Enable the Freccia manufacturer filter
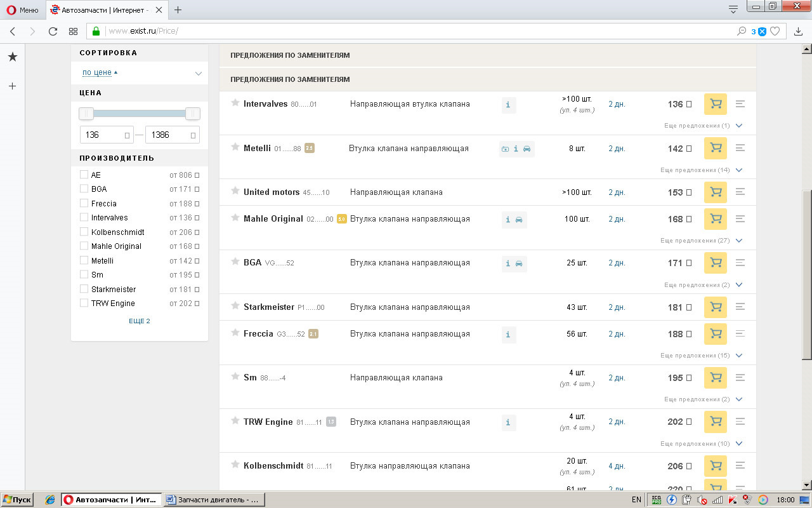Image resolution: width=812 pixels, height=508 pixels. [x=84, y=203]
